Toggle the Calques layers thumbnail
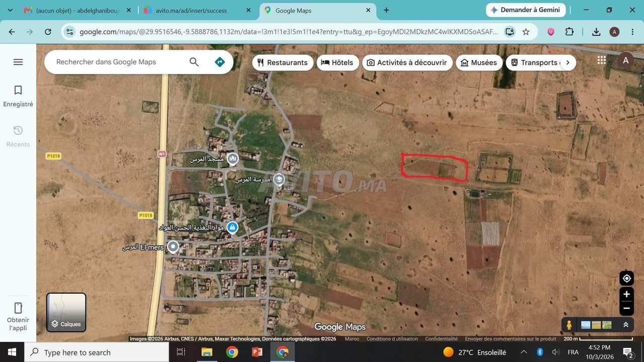644x362 pixels. [x=66, y=312]
